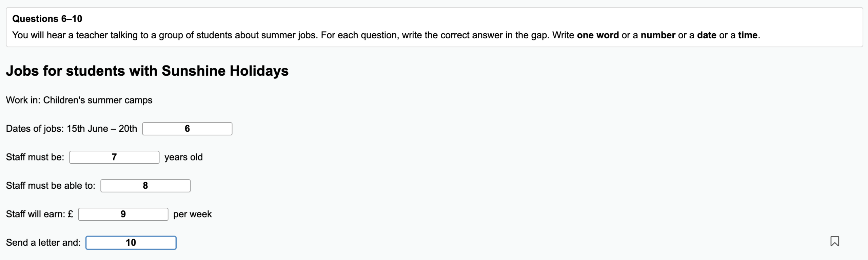Select gap 6 for the end date month
Viewport: 868px width, 260px height.
click(x=187, y=129)
